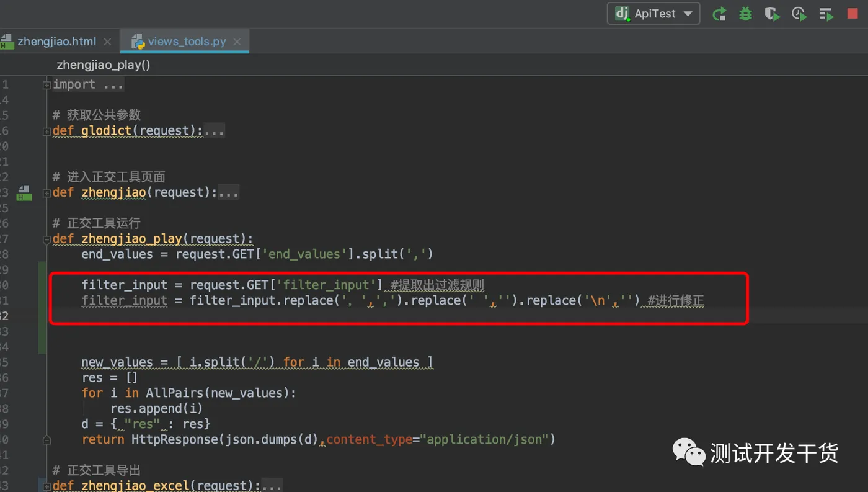This screenshot has height=492, width=868.
Task: Click the green Debug bug icon
Action: pyautogui.click(x=745, y=14)
